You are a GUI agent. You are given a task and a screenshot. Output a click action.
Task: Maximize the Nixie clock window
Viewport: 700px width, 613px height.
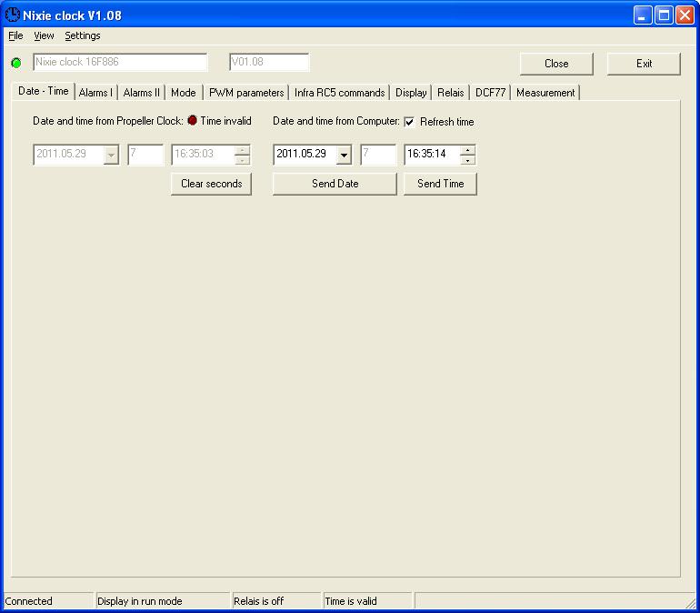(x=664, y=15)
